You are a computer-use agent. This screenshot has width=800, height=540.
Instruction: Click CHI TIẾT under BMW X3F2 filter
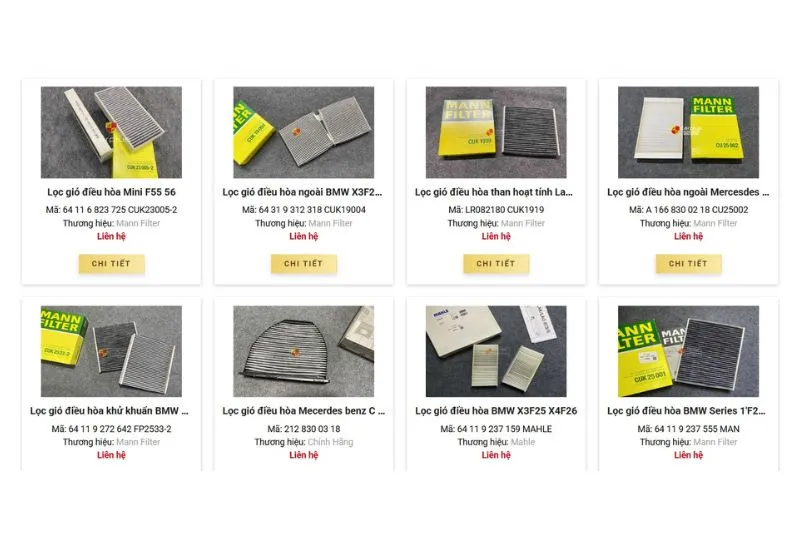[304, 264]
